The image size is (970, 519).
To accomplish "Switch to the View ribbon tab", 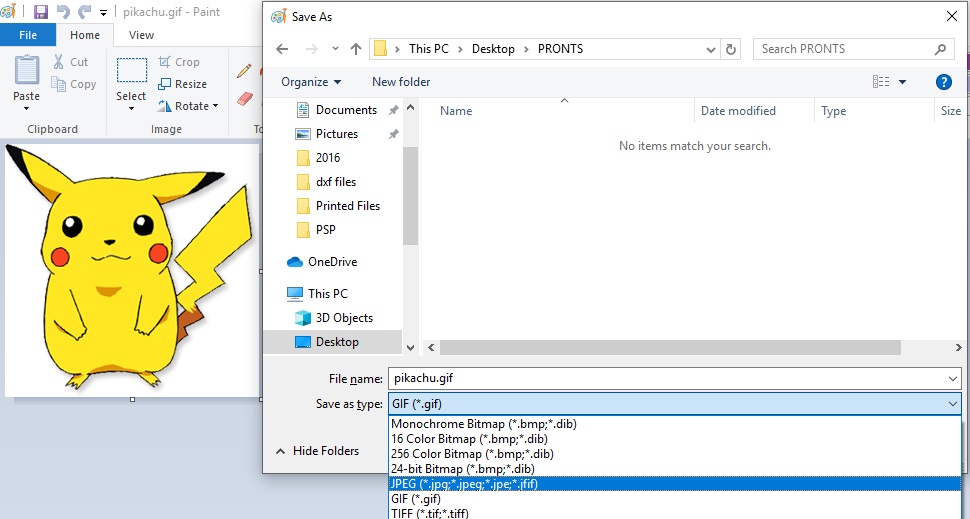I will pos(141,35).
